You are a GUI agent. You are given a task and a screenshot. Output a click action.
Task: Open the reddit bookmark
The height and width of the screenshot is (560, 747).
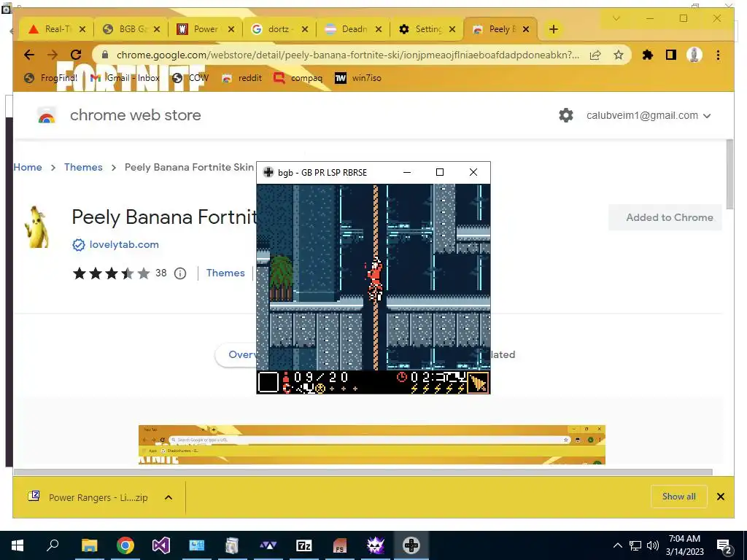pos(242,78)
